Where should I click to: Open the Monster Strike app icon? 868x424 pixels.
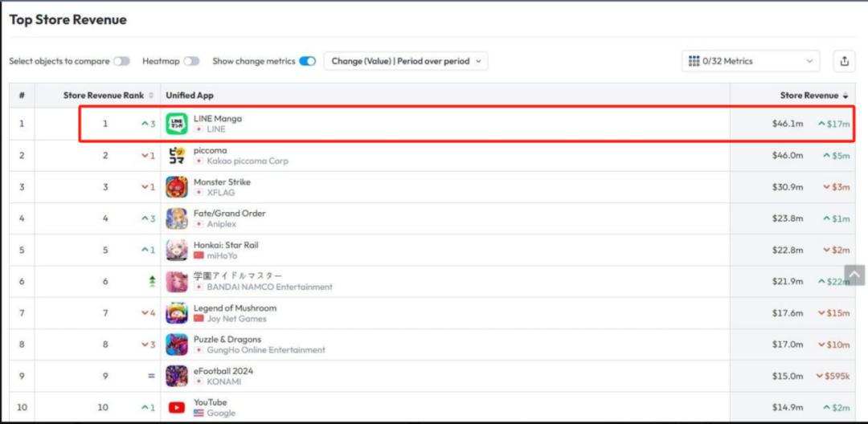click(177, 187)
